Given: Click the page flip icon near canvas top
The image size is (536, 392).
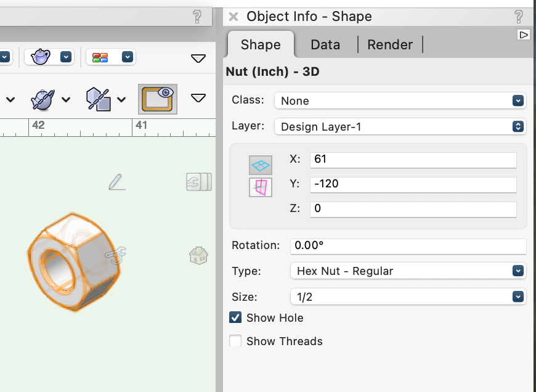Looking at the screenshot, I should [198, 182].
